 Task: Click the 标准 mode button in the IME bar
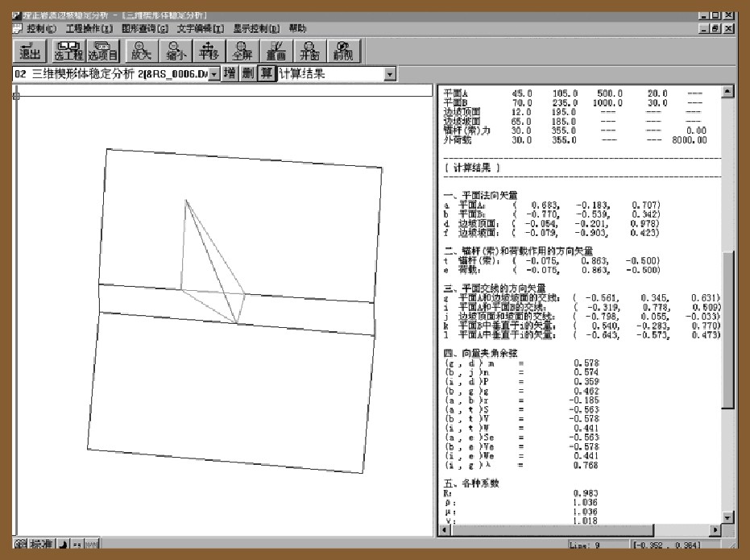click(41, 544)
